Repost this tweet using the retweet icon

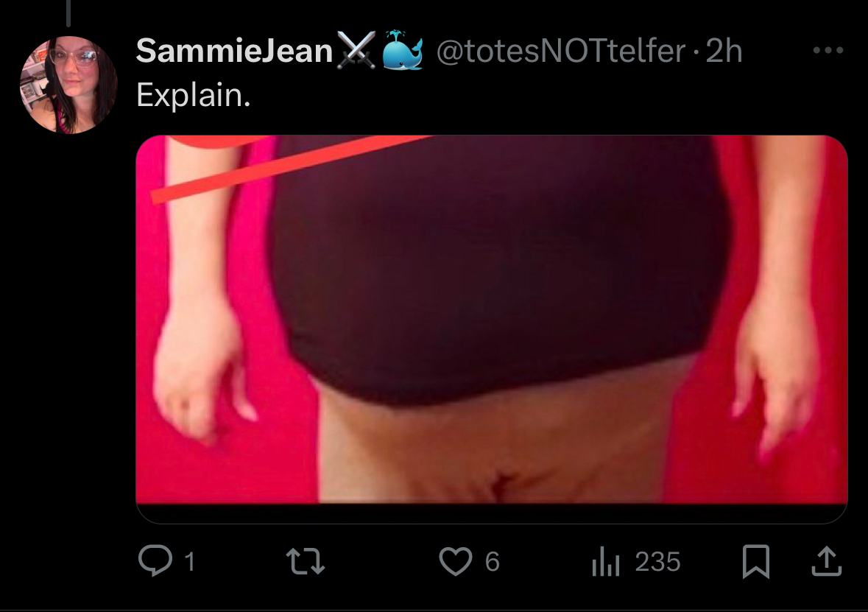(x=305, y=561)
